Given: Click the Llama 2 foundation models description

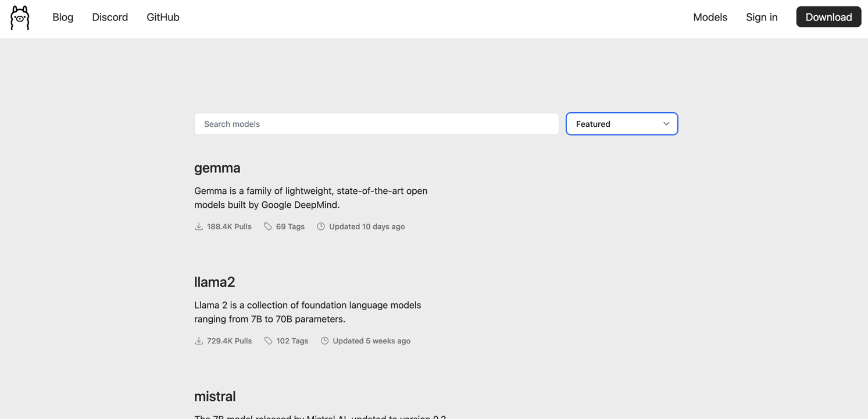Looking at the screenshot, I should coord(308,312).
